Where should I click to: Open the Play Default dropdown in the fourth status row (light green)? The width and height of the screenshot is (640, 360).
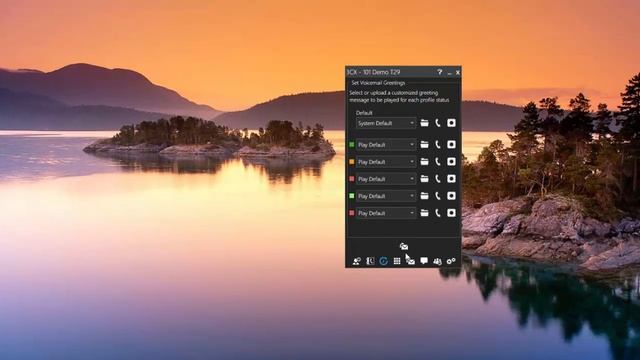[386, 196]
